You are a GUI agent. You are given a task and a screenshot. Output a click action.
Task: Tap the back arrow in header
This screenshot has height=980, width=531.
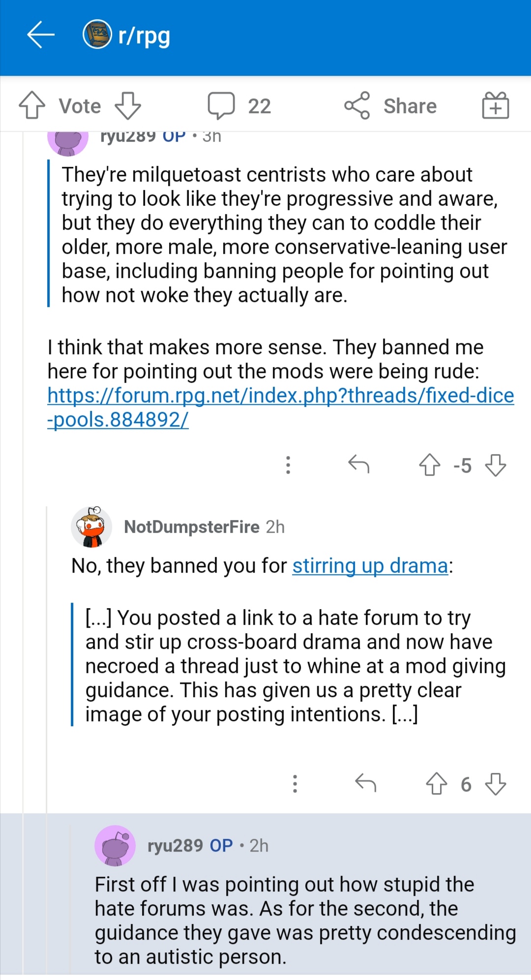40,35
